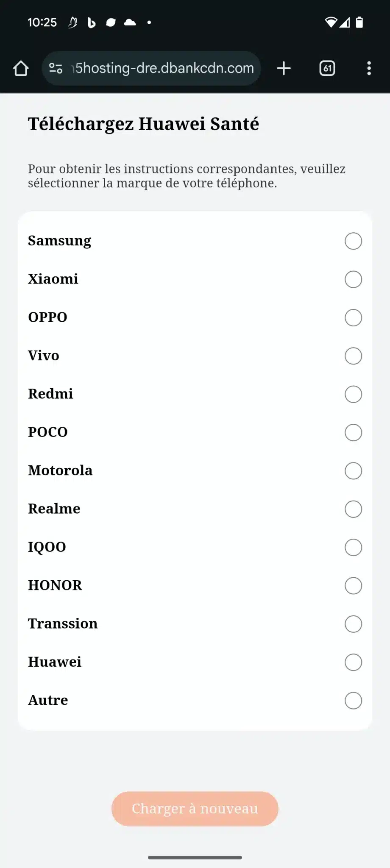Open a new tab with plus icon

(284, 68)
